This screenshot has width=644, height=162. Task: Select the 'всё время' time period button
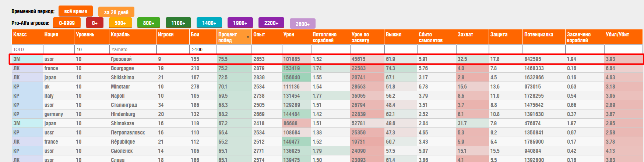[x=75, y=11]
